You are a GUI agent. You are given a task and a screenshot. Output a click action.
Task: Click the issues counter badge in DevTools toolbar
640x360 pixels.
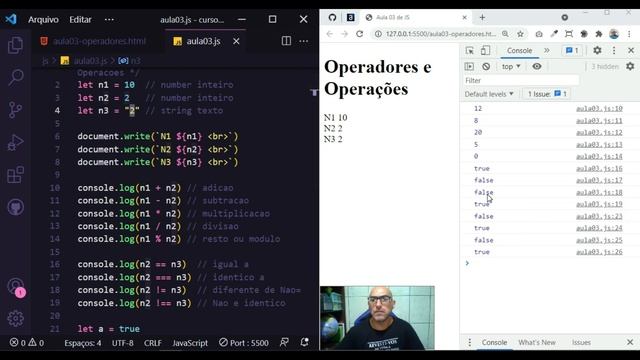click(572, 50)
